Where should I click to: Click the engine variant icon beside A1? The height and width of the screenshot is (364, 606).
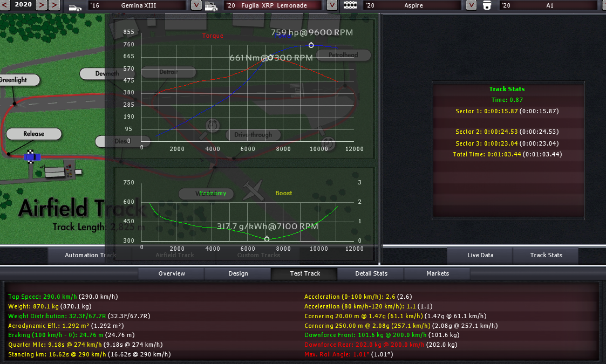click(487, 6)
